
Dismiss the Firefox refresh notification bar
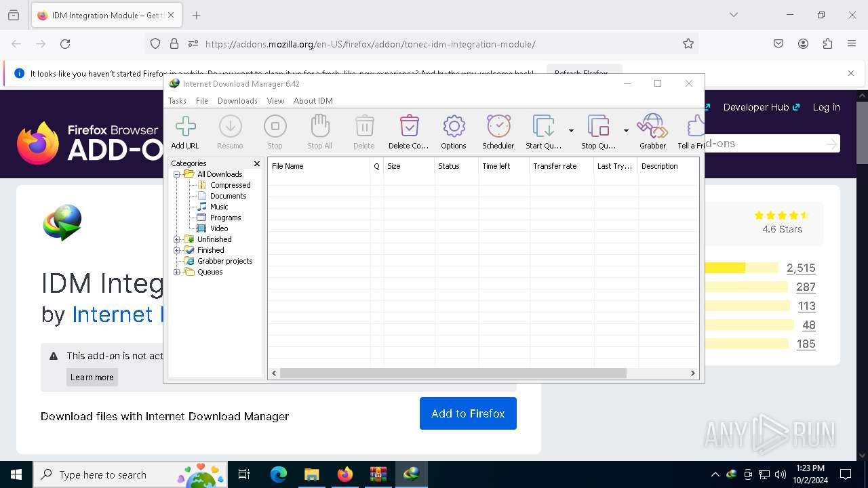tap(851, 73)
